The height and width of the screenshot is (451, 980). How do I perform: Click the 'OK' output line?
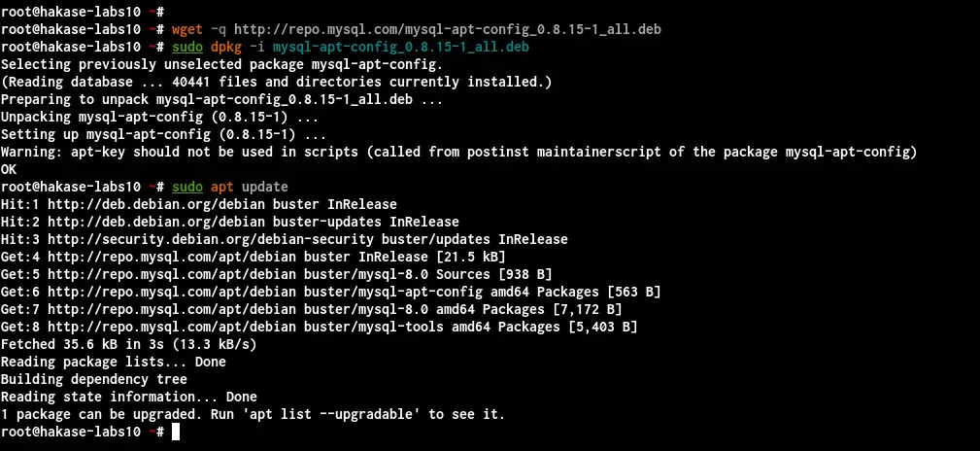(x=9, y=169)
